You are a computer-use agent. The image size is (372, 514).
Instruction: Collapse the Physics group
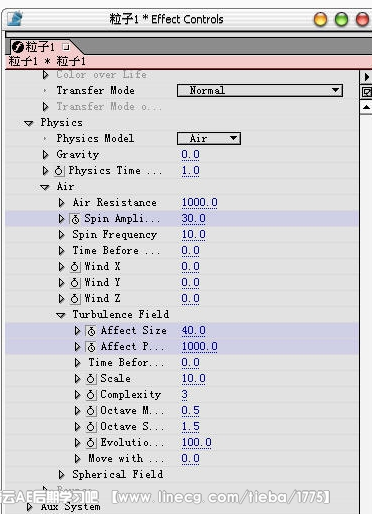(29, 123)
